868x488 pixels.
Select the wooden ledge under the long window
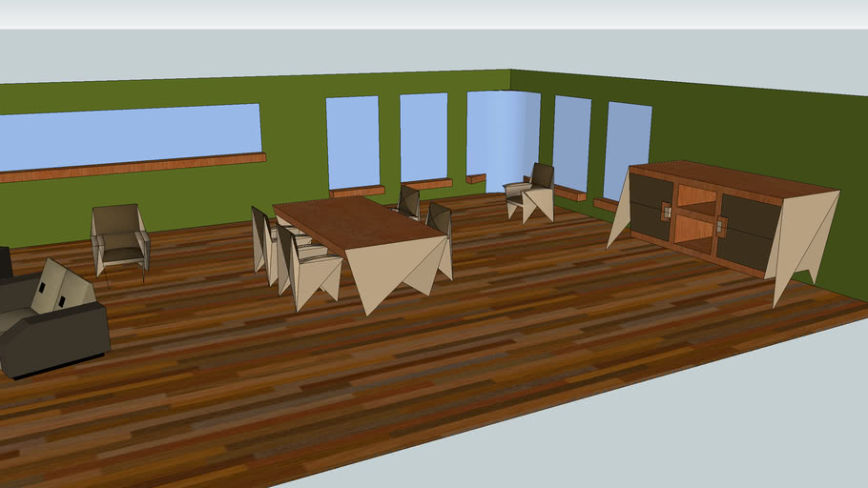pos(129,167)
